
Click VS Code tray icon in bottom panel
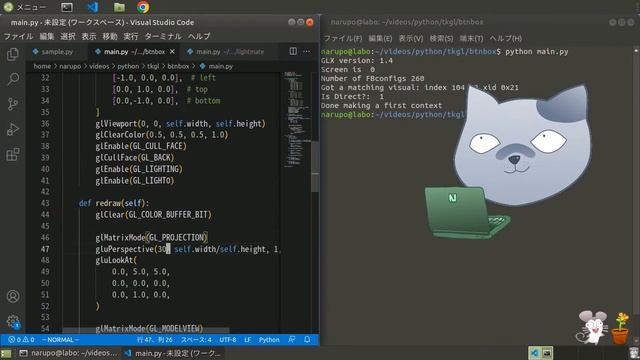pos(534,353)
